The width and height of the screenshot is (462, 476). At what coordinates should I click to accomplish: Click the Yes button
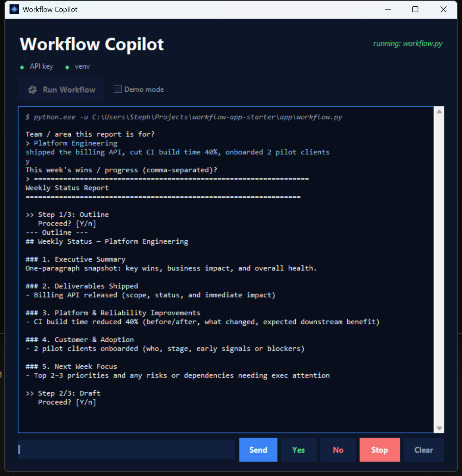tap(298, 449)
